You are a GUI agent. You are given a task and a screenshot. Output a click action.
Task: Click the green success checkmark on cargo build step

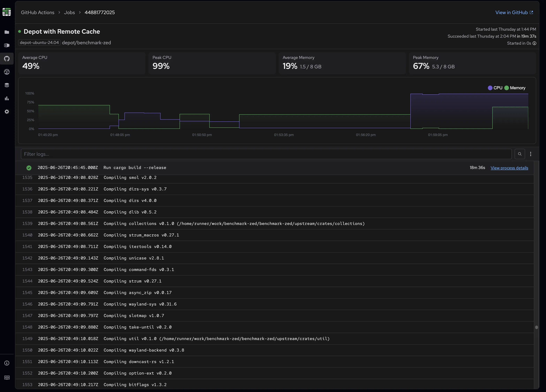(29, 168)
